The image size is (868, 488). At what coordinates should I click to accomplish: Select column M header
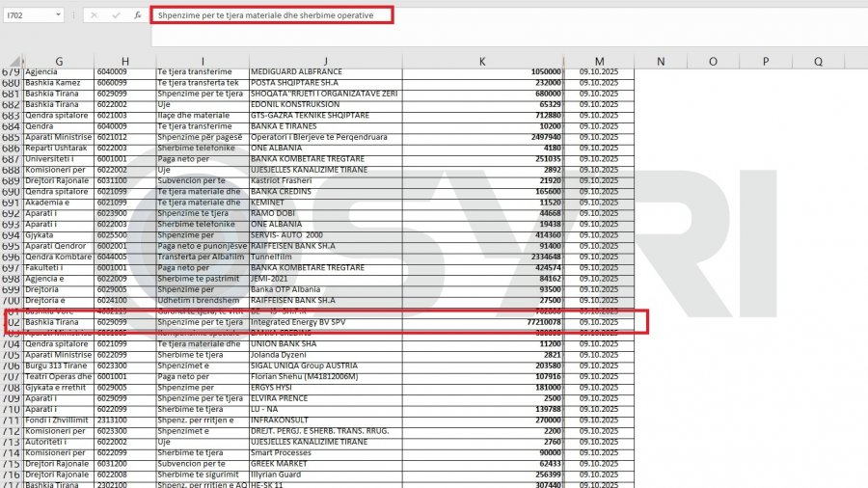599,61
